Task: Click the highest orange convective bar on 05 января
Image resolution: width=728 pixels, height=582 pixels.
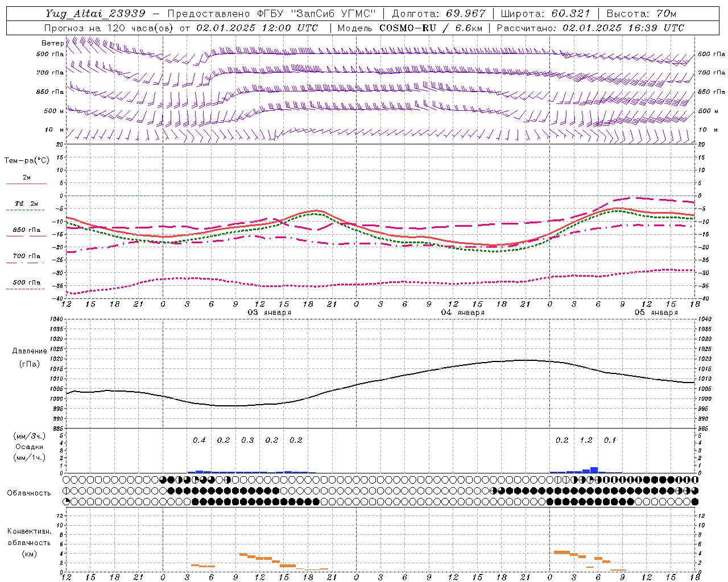Action: [x=562, y=552]
